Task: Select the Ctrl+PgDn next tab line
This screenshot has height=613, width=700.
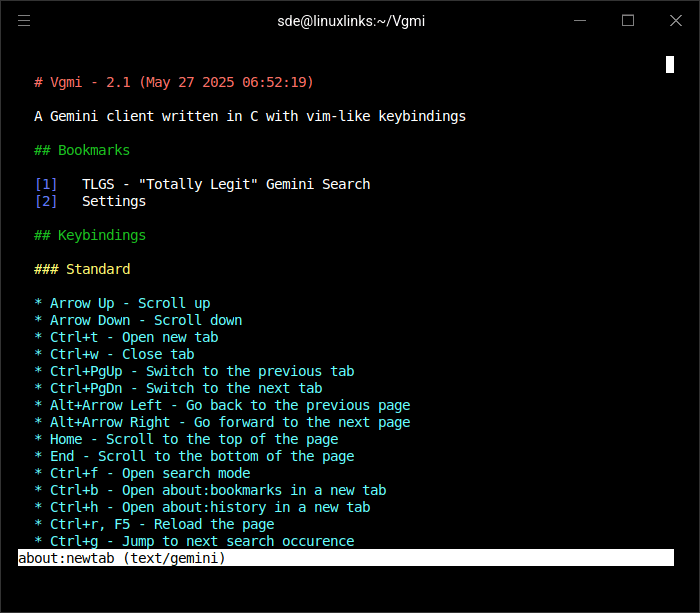Action: (x=178, y=388)
